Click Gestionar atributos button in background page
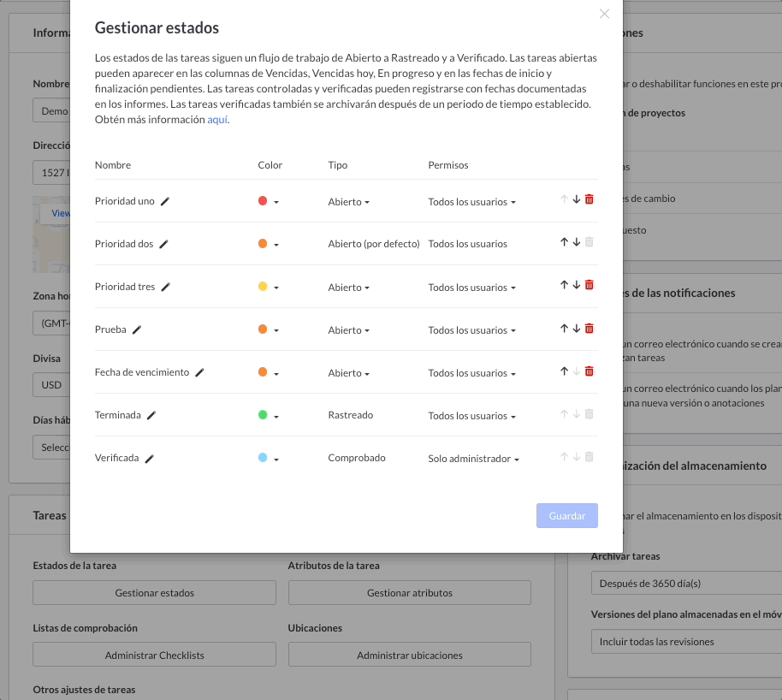The height and width of the screenshot is (700, 782). (410, 593)
